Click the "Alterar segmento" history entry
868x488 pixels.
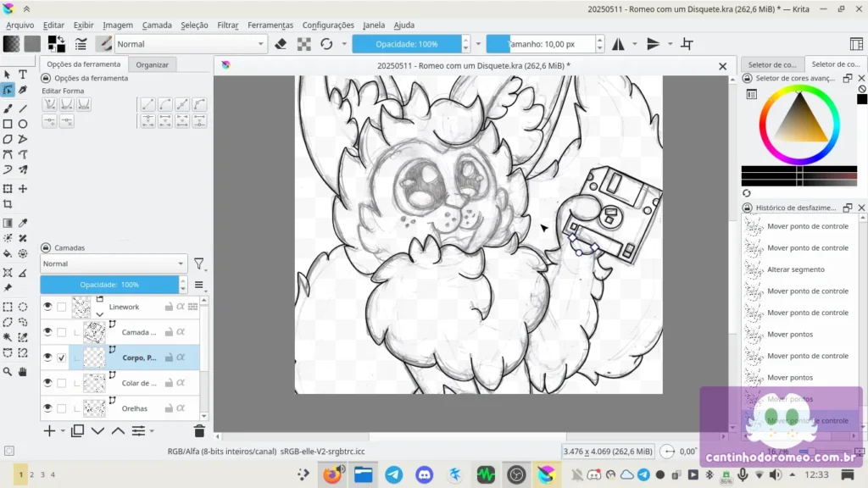click(796, 269)
